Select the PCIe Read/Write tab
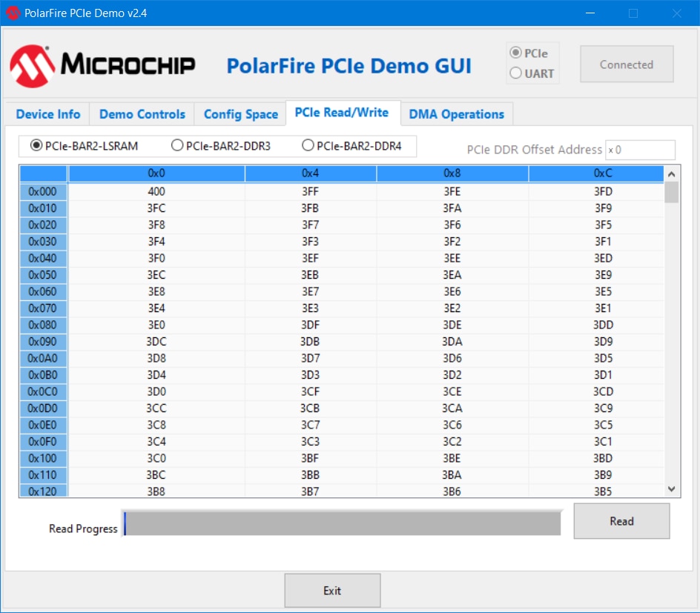The width and height of the screenshot is (700, 613). (342, 113)
